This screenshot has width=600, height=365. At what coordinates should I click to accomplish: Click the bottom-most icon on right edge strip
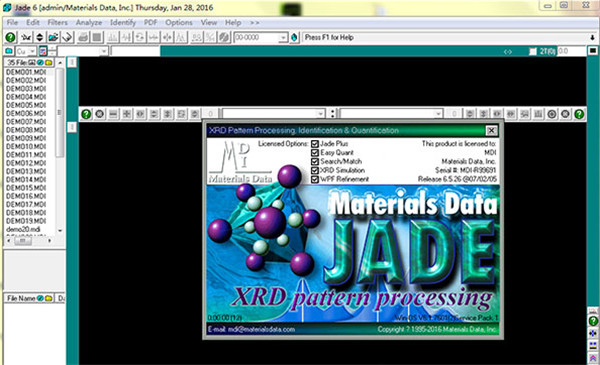click(x=593, y=358)
